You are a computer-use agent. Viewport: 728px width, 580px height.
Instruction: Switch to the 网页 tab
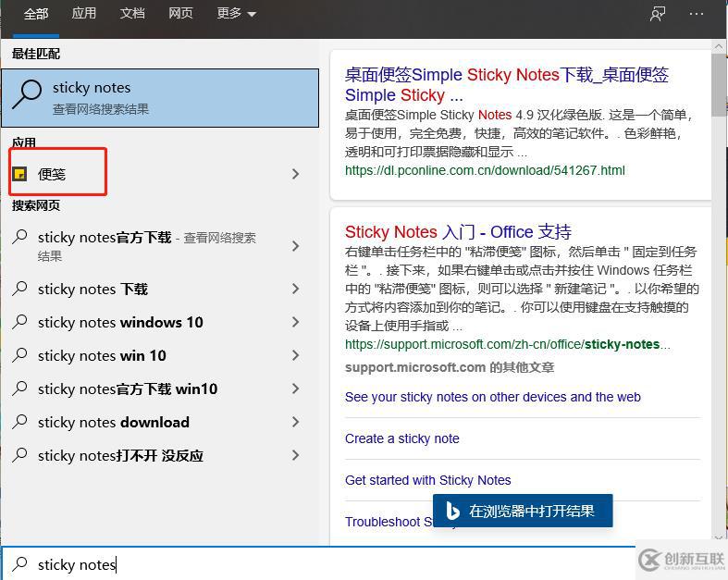[x=180, y=14]
